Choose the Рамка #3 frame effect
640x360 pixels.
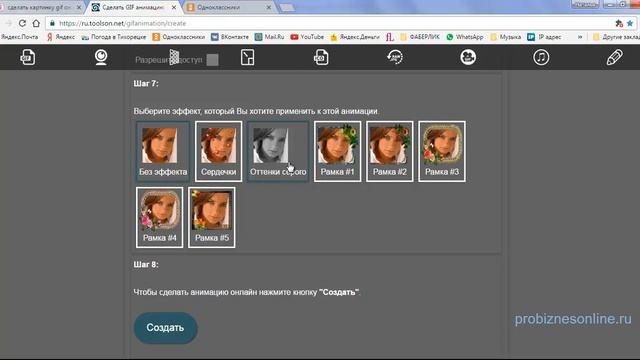point(442,151)
